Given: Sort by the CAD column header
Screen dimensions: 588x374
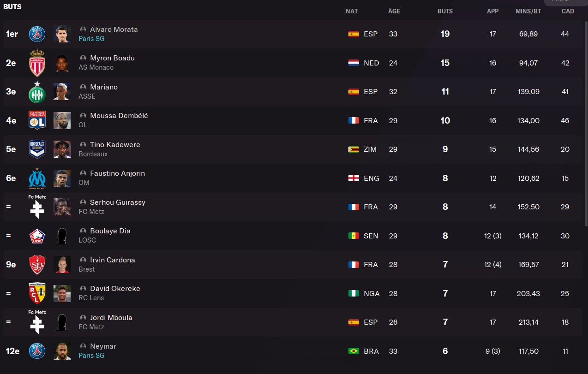Looking at the screenshot, I should [568, 11].
